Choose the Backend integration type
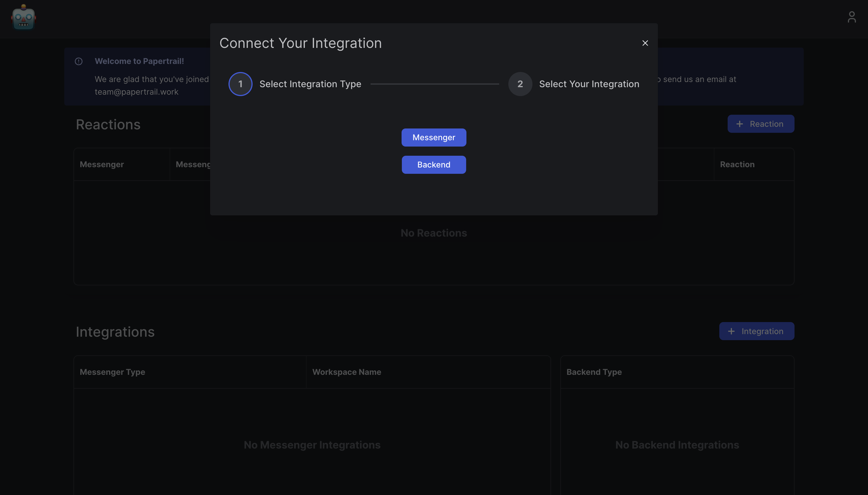The height and width of the screenshot is (495, 868). coord(433,165)
